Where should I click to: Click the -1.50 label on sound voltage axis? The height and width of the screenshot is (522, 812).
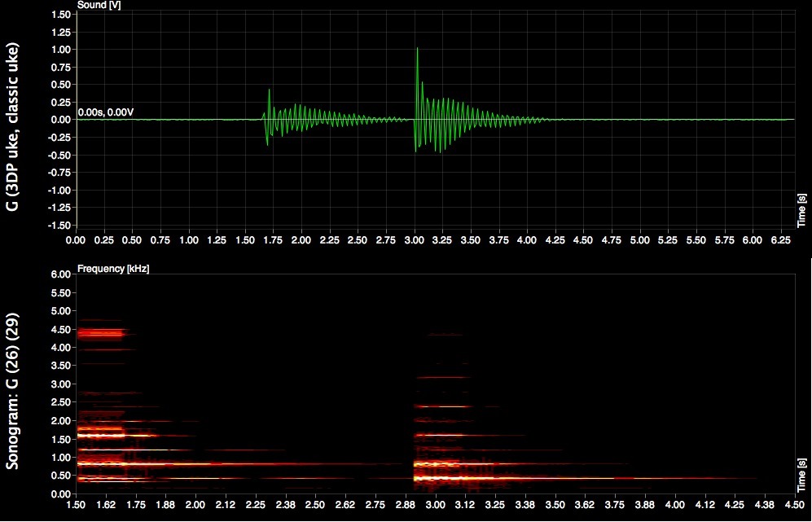tap(59, 226)
